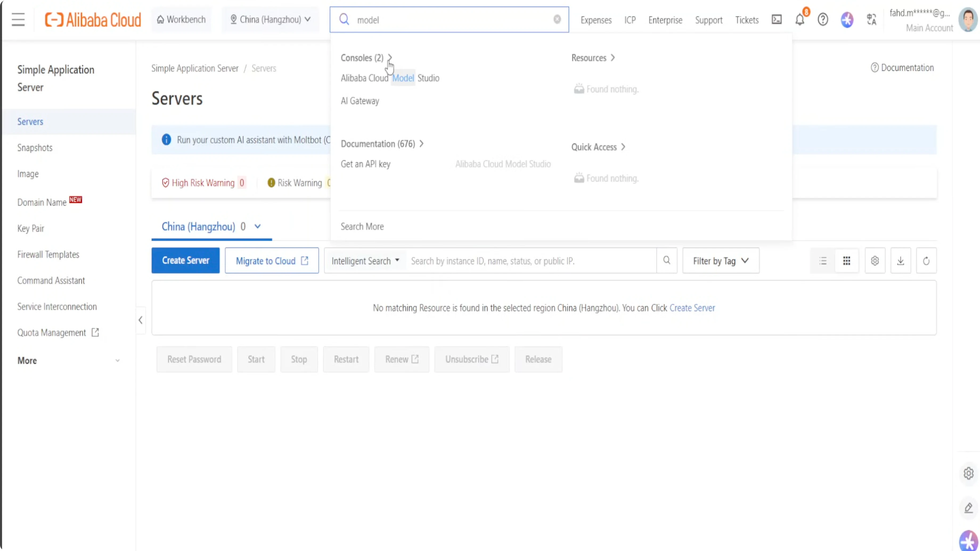
Task: Open the hamburger navigation menu
Action: point(18,19)
